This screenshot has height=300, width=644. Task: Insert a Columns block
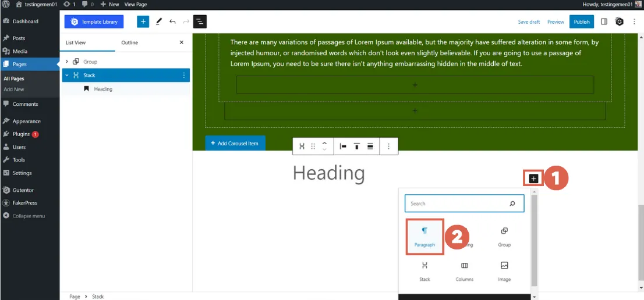pyautogui.click(x=465, y=272)
